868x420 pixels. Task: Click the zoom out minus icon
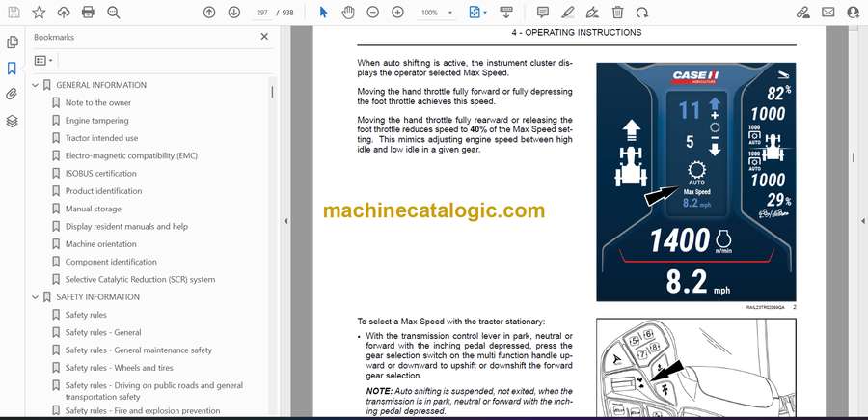pyautogui.click(x=372, y=13)
